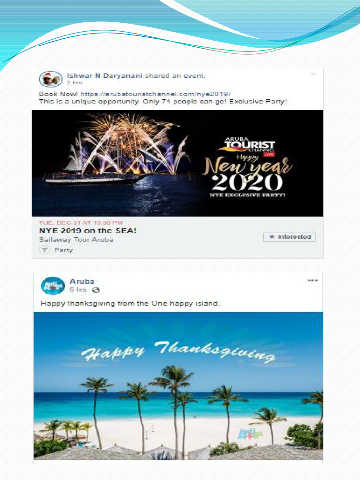
Task: Click the Sailaway Tour Aruba venue link
Action: click(76, 239)
